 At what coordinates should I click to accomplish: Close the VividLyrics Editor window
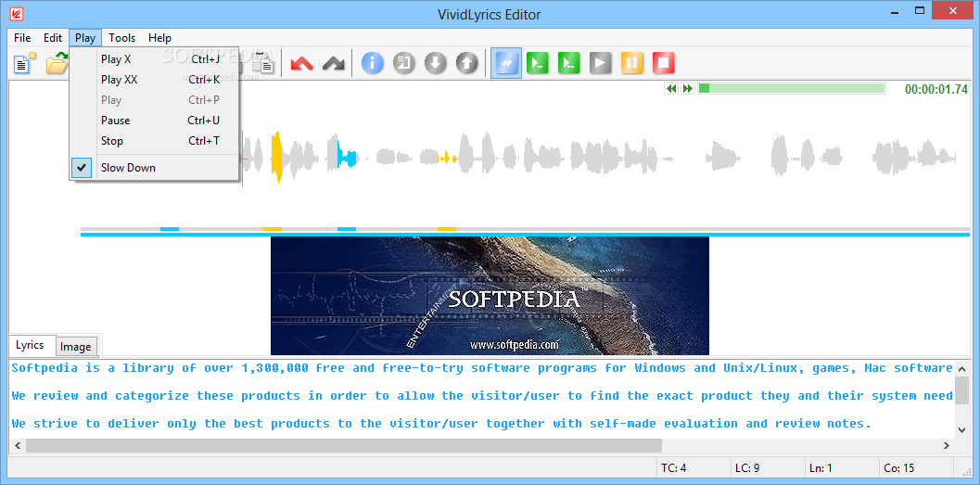pos(953,11)
